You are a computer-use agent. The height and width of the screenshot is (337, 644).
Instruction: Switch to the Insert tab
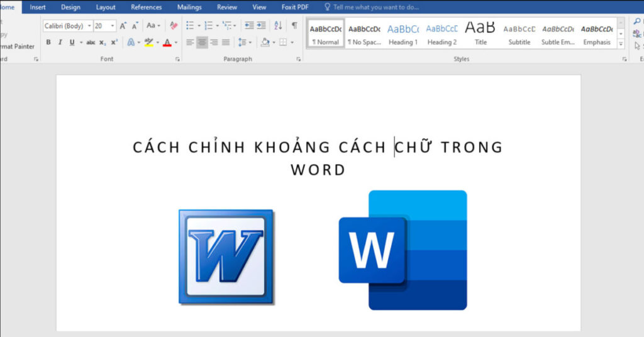pos(37,7)
